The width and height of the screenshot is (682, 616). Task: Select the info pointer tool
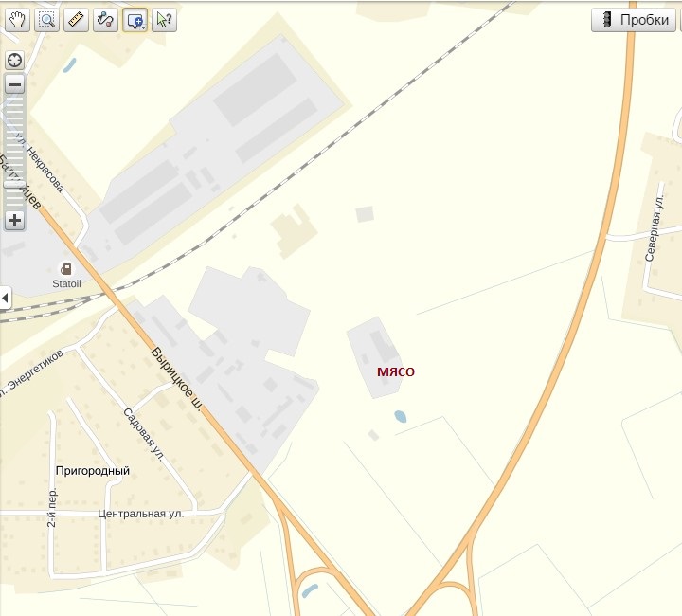[164, 20]
